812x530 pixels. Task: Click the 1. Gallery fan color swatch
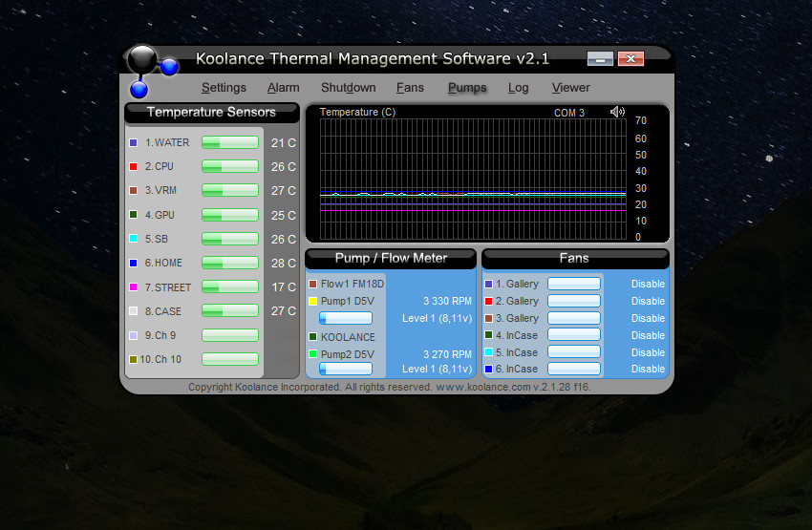(x=488, y=285)
